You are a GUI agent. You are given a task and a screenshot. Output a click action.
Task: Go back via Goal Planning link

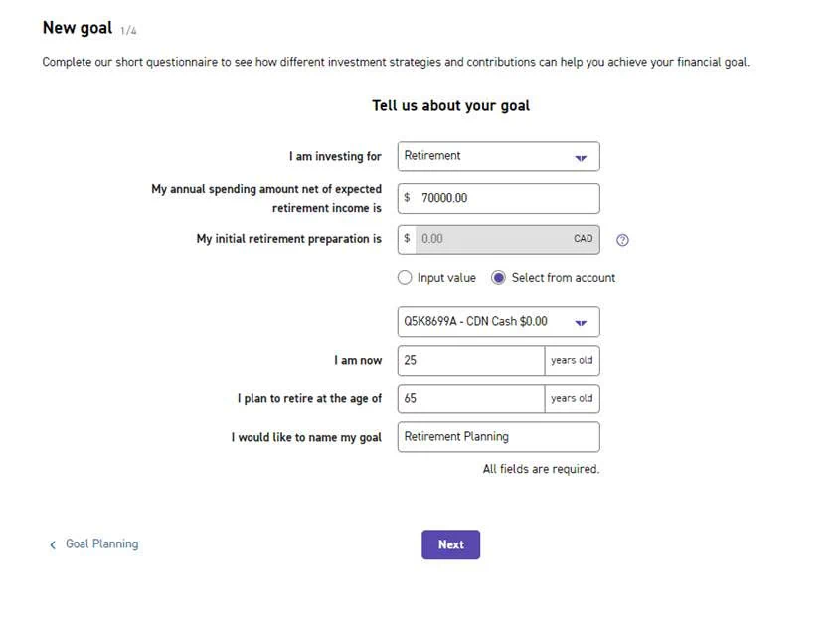101,544
